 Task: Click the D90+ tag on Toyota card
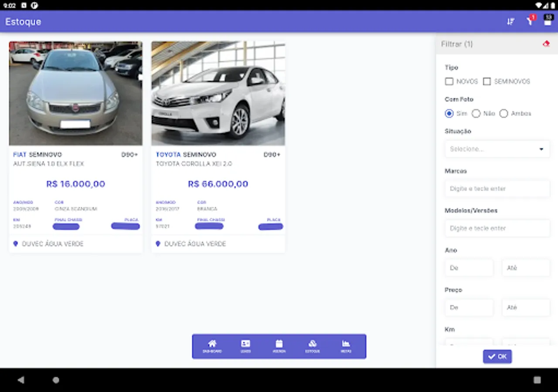point(272,155)
